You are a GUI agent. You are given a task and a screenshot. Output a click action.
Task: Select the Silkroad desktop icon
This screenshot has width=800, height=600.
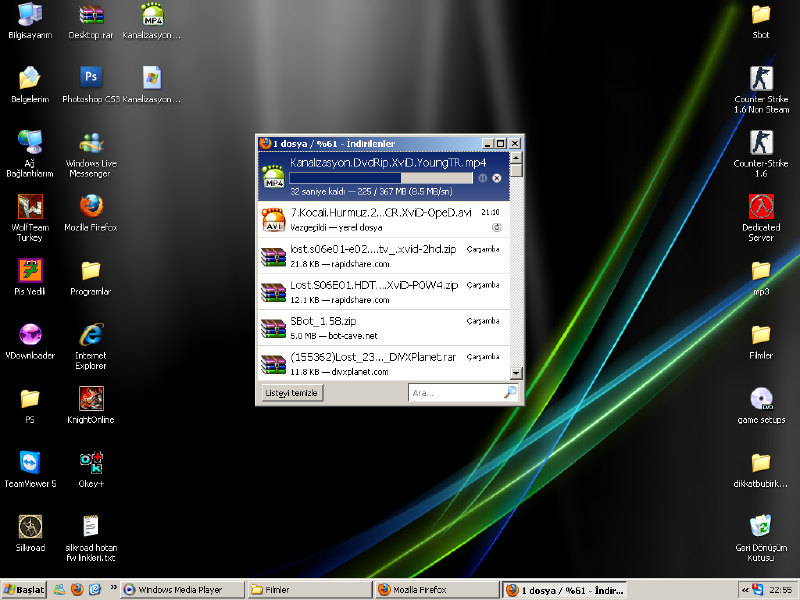tap(30, 534)
